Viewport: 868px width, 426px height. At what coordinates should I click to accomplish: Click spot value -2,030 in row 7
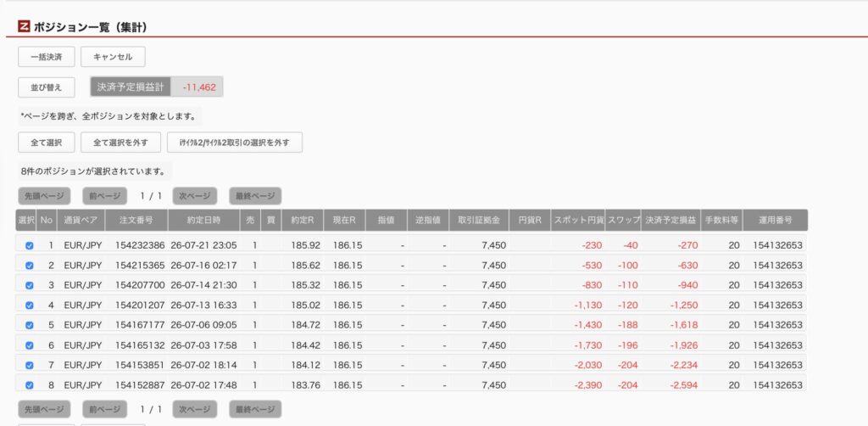(588, 365)
